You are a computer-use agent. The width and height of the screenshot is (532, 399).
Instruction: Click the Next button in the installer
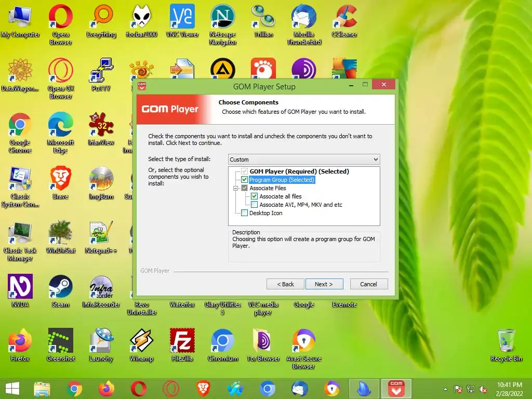pos(324,284)
